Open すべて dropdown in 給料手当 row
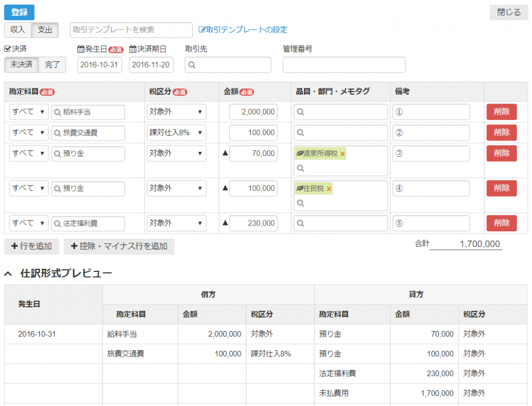This screenshot has height=406, width=532. 29,112
